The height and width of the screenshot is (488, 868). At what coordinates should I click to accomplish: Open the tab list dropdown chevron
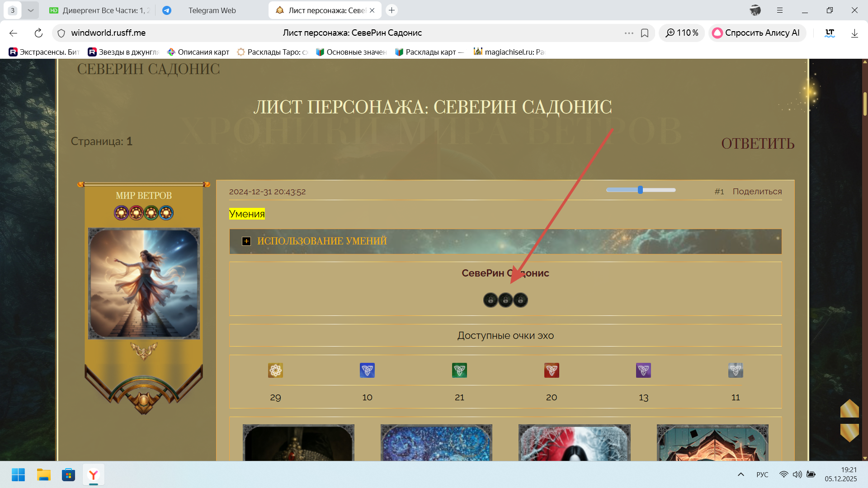point(30,10)
